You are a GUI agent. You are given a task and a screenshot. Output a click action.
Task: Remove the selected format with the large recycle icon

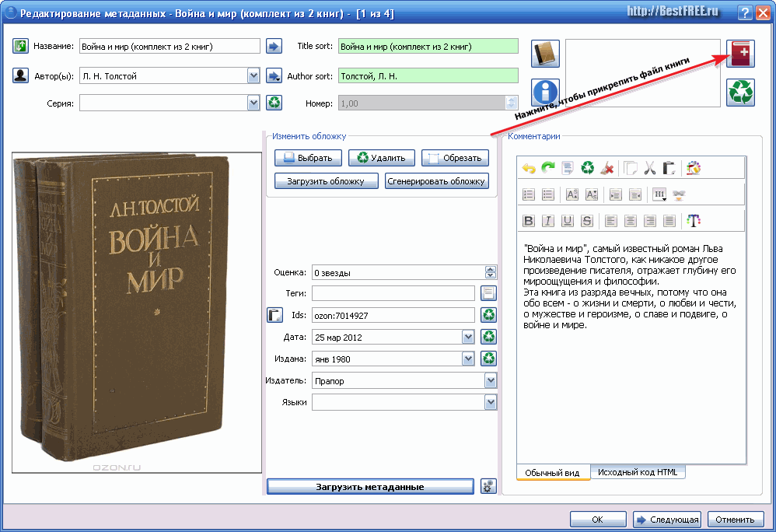click(740, 92)
